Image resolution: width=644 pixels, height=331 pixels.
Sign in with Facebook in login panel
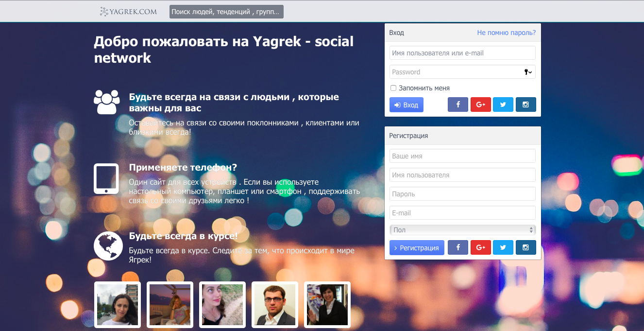point(458,105)
